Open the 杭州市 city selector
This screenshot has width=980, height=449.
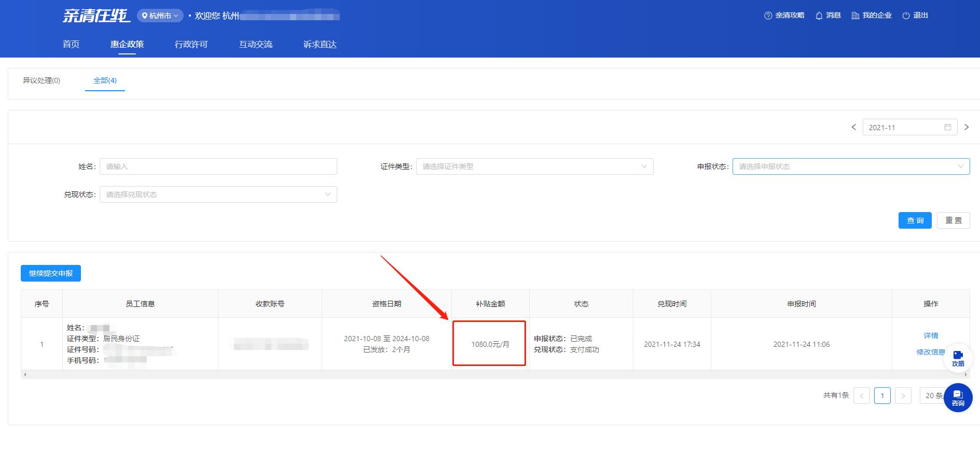tap(160, 16)
